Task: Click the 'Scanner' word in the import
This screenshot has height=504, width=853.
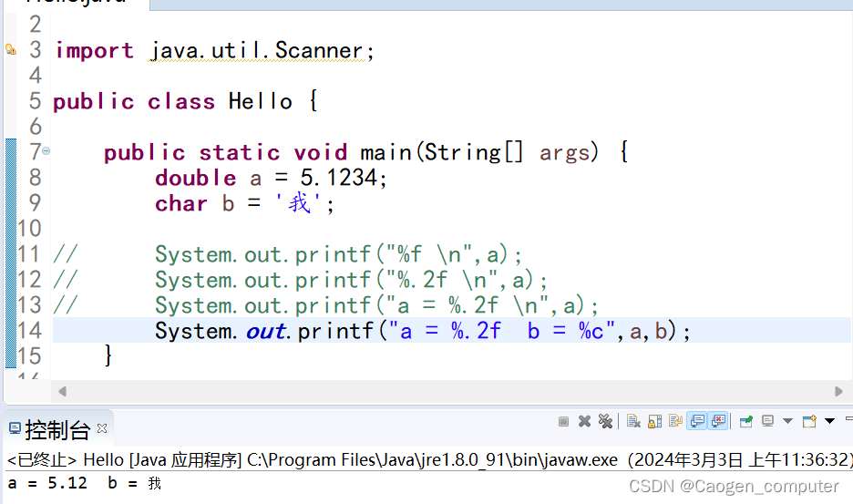Action: (319, 51)
